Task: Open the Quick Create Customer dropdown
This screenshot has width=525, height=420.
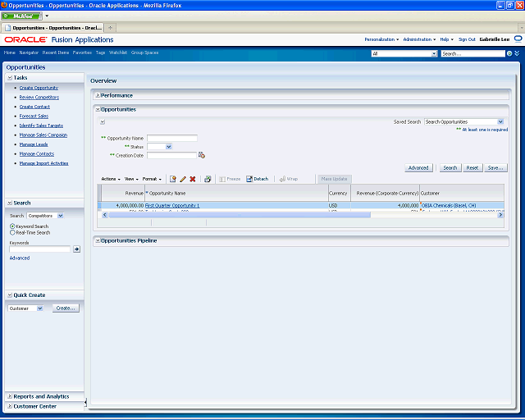Action: [x=40, y=308]
